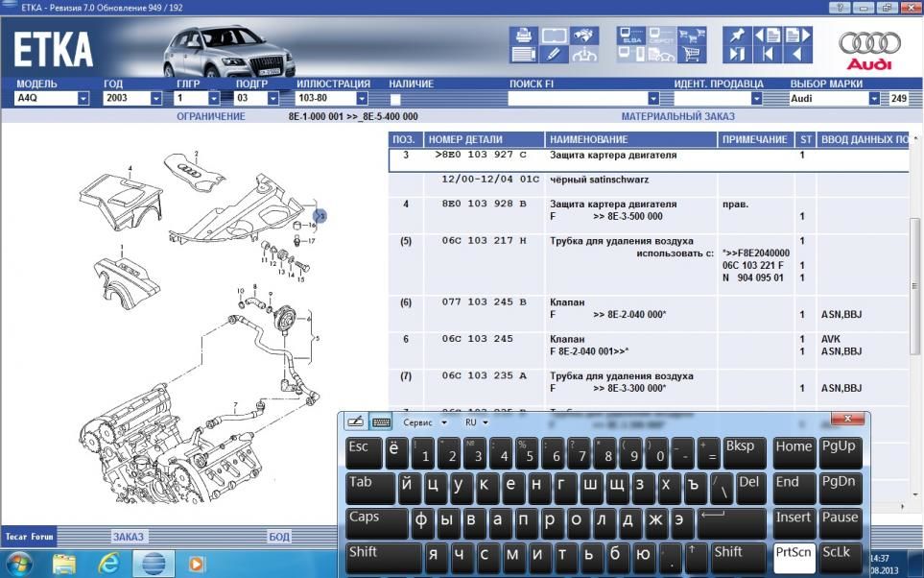The image size is (924, 578).
Task: Toggle right Shift on on-screen keyboard
Action: [737, 557]
